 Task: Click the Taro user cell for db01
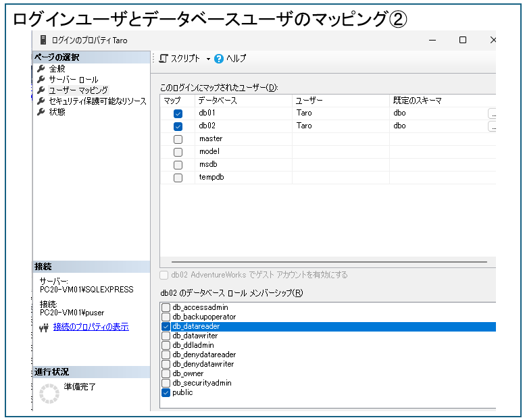coord(341,113)
